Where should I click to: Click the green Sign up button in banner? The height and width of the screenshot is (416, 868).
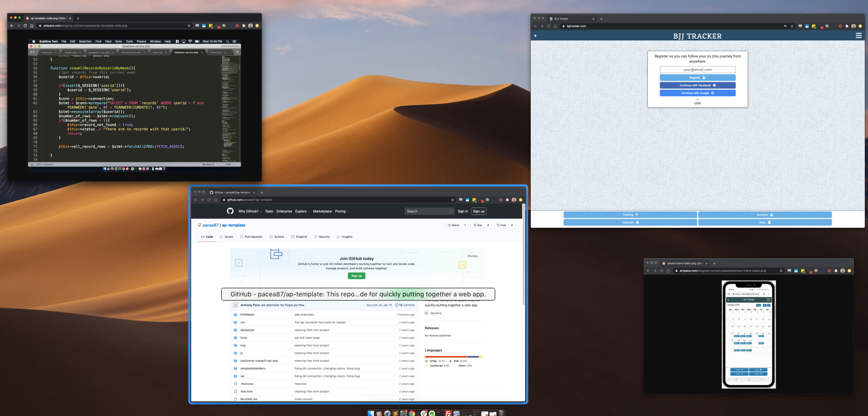click(356, 276)
